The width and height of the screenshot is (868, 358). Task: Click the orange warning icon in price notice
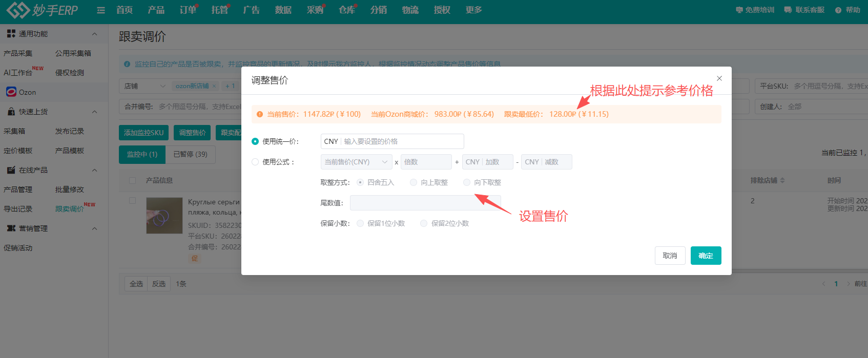tap(260, 114)
